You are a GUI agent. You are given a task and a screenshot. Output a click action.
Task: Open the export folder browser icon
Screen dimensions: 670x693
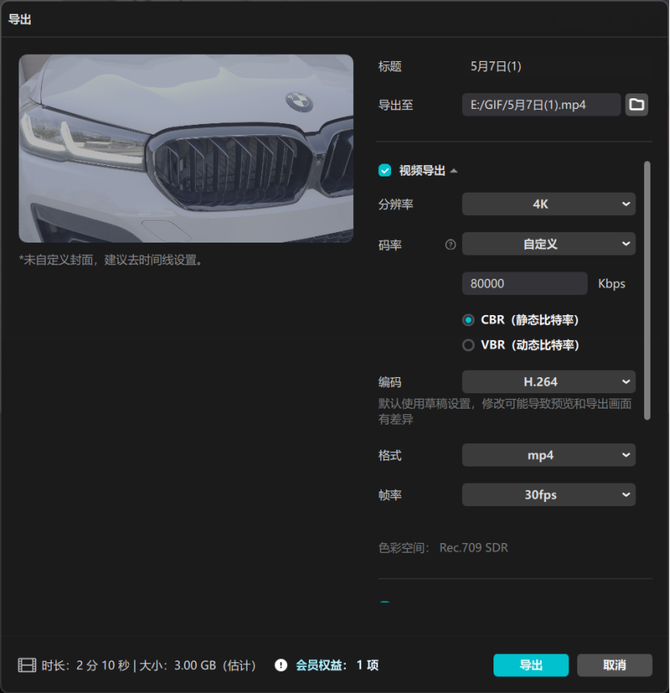point(636,105)
